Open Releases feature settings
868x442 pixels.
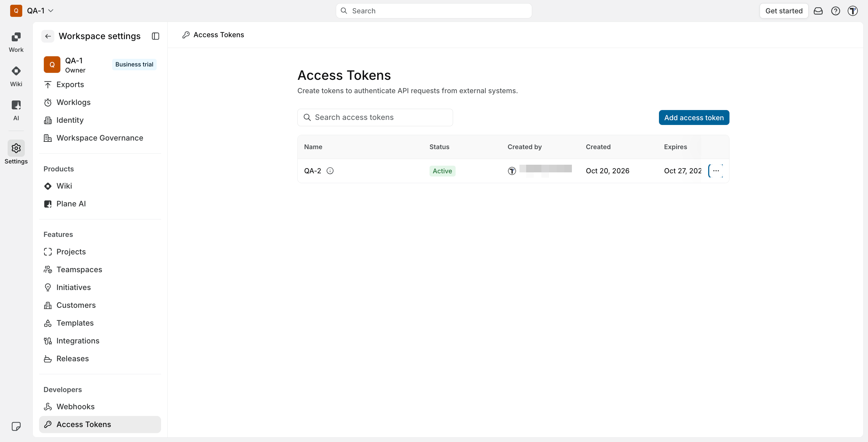pos(100,358)
